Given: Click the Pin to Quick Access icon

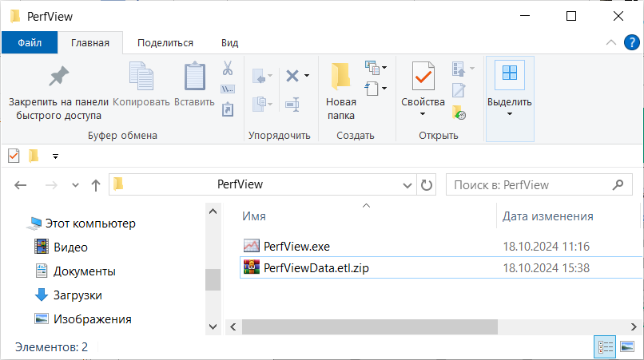Looking at the screenshot, I should [x=58, y=78].
